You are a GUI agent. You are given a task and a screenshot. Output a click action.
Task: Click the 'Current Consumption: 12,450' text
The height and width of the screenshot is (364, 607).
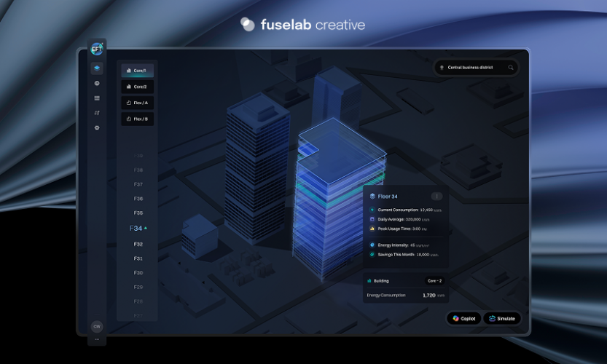click(405, 210)
